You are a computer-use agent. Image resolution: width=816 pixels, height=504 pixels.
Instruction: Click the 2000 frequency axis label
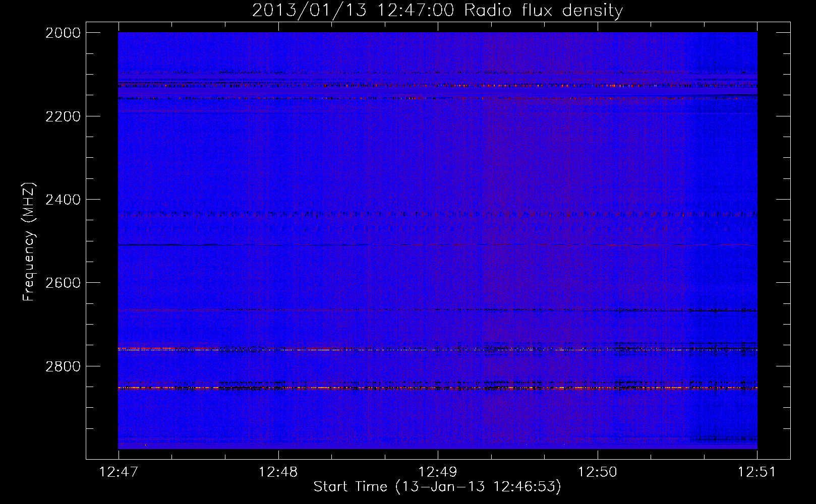click(63, 33)
